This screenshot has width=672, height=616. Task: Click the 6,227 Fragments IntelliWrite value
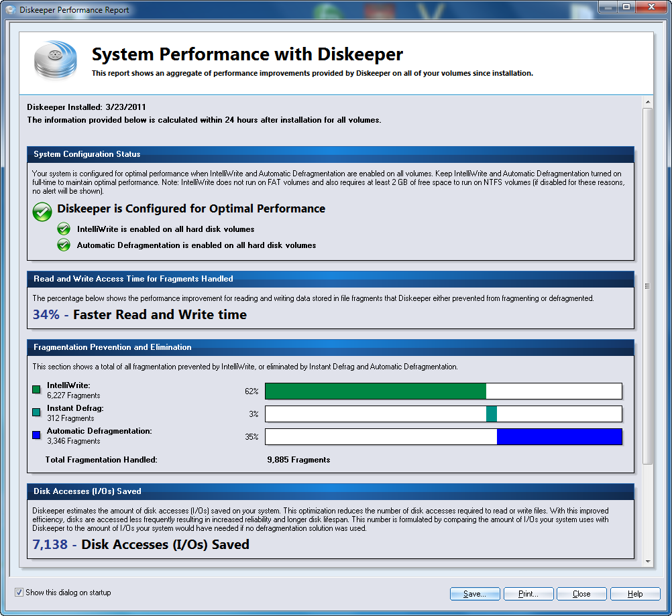74,395
